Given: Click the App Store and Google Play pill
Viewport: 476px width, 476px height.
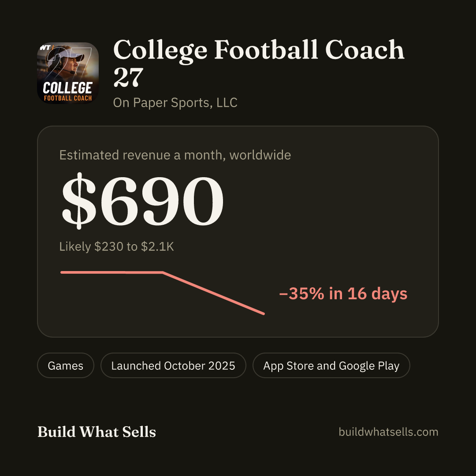Looking at the screenshot, I should (x=331, y=365).
